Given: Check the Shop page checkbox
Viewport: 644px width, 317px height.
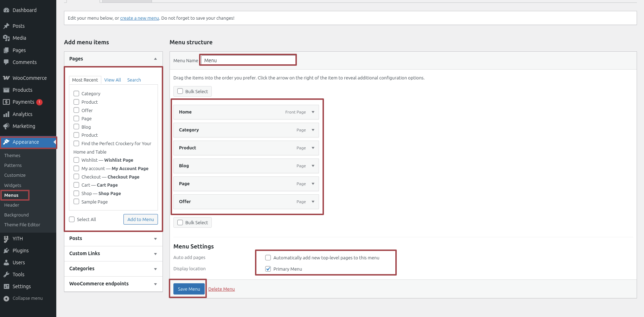Looking at the screenshot, I should [76, 193].
